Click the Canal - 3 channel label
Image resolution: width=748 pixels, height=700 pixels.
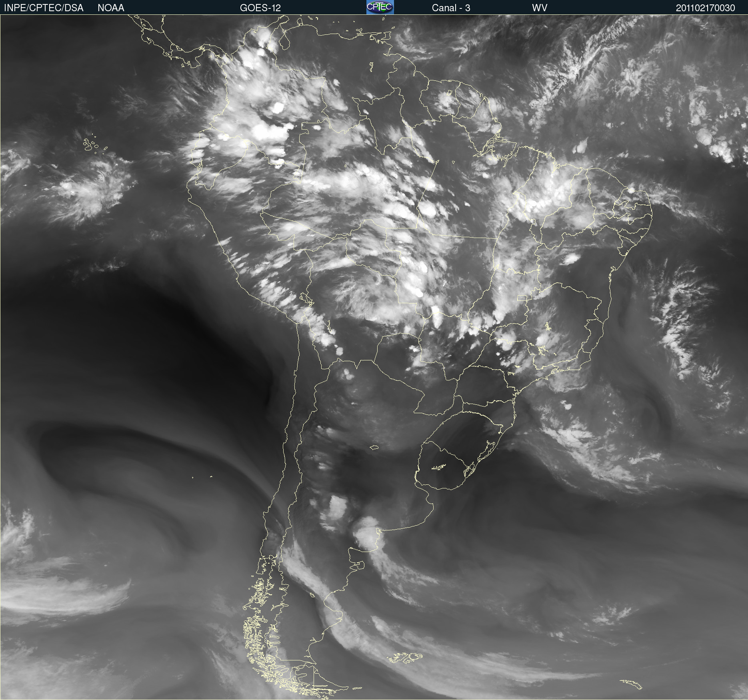451,8
